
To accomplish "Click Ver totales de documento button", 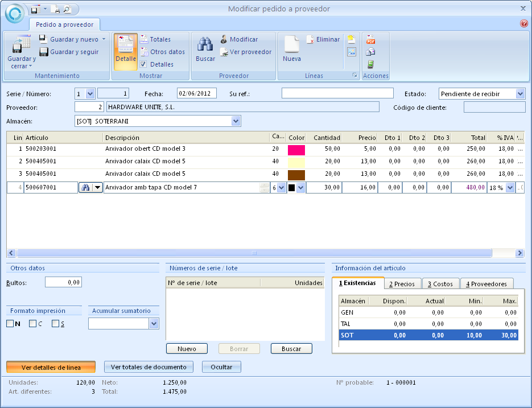I will click(x=149, y=367).
